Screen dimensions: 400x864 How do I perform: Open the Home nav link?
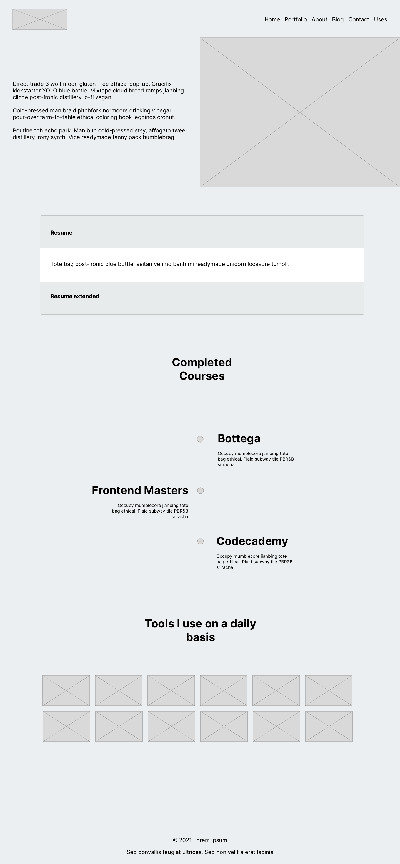(272, 19)
